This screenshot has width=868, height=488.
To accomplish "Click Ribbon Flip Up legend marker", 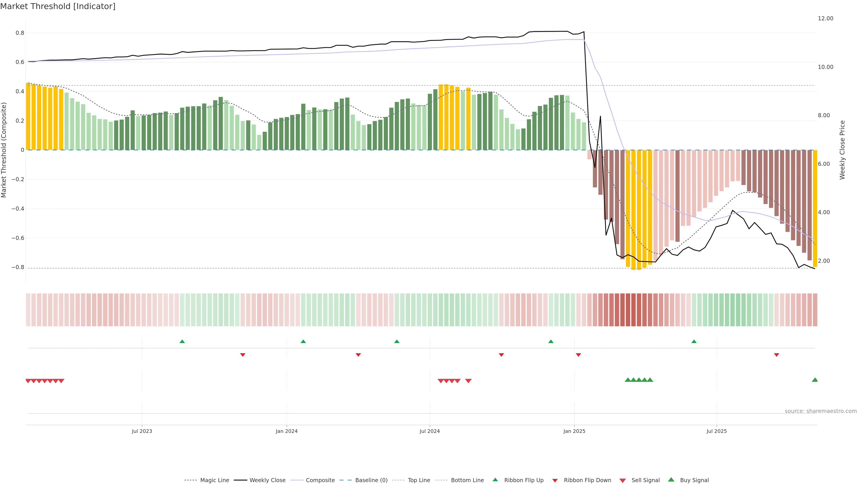I will point(495,480).
